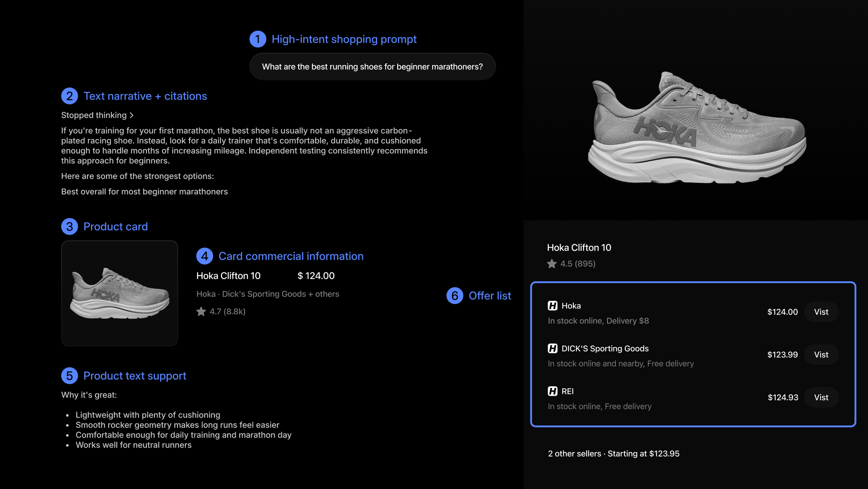868x489 pixels.
Task: Click the '$ 124.00' card price
Action: click(316, 276)
